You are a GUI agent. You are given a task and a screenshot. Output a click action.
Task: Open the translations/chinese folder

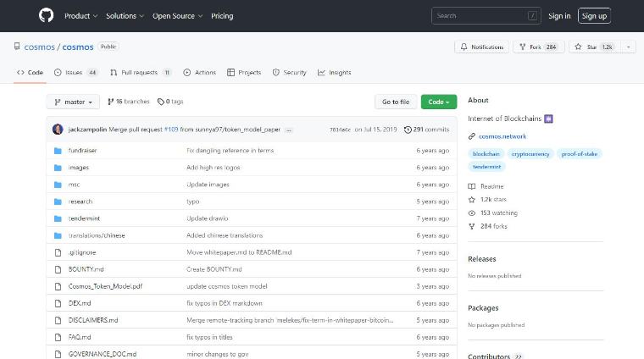coord(97,235)
